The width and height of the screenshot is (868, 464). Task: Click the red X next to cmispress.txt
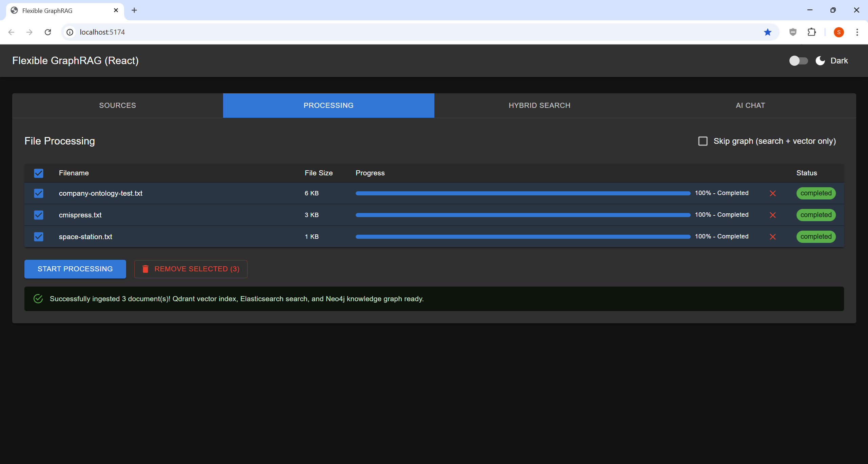773,215
